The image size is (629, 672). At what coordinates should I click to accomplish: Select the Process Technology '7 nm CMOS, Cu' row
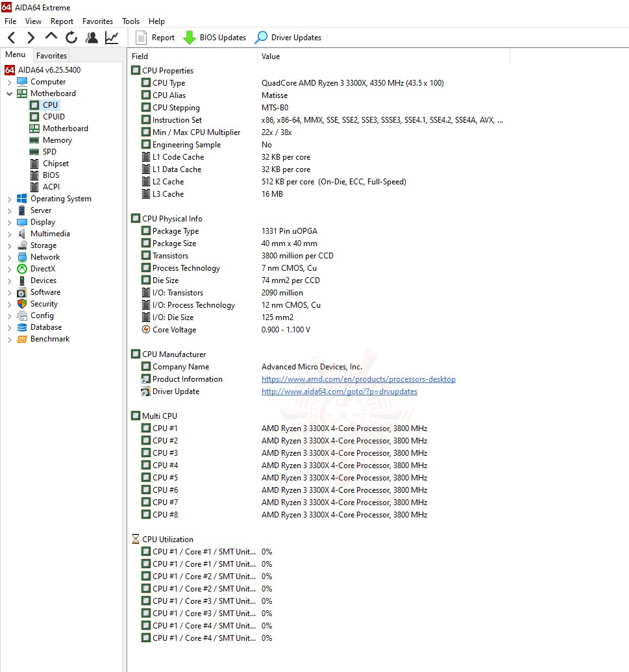click(319, 268)
